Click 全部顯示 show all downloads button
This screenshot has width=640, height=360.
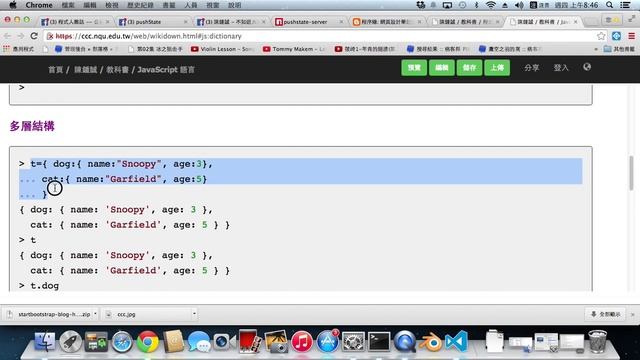pos(606,314)
